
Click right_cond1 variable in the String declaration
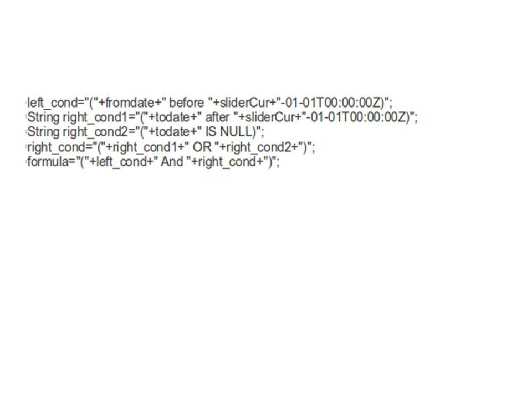click(x=95, y=117)
